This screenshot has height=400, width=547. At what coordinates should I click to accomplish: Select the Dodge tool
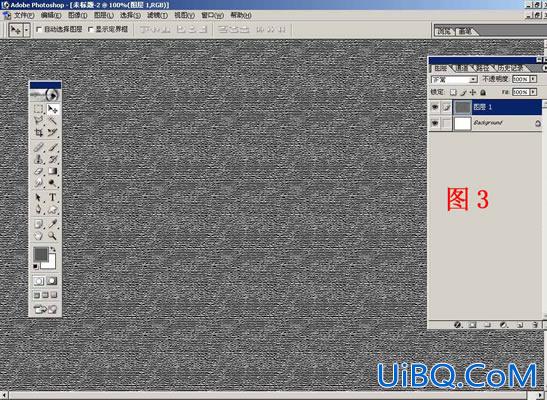tap(52, 182)
